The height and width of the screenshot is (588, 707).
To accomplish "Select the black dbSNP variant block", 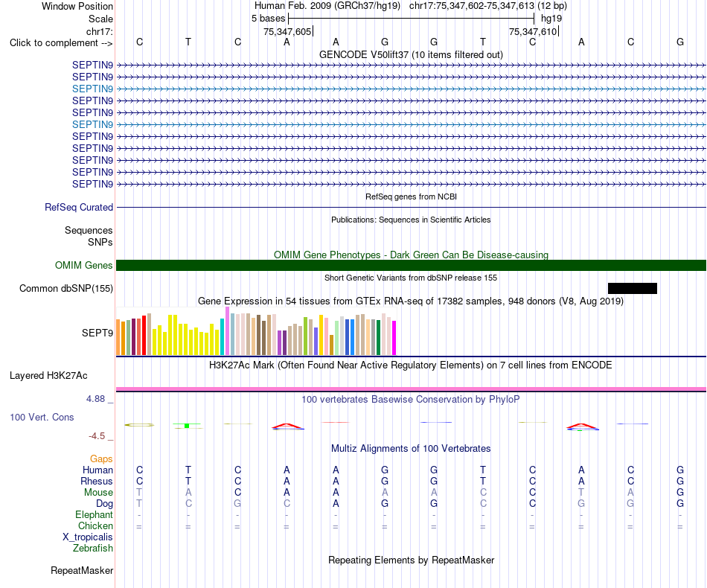I will tap(632, 288).
